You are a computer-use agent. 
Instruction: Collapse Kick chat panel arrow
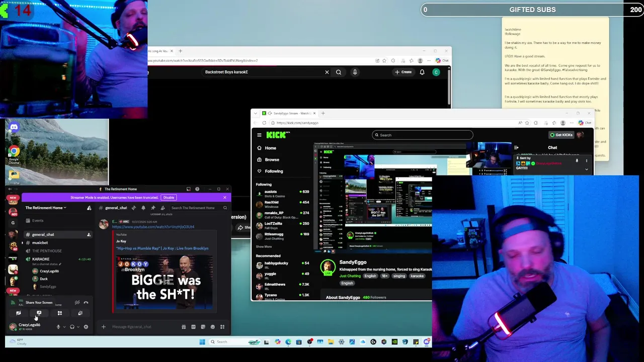pos(516,148)
